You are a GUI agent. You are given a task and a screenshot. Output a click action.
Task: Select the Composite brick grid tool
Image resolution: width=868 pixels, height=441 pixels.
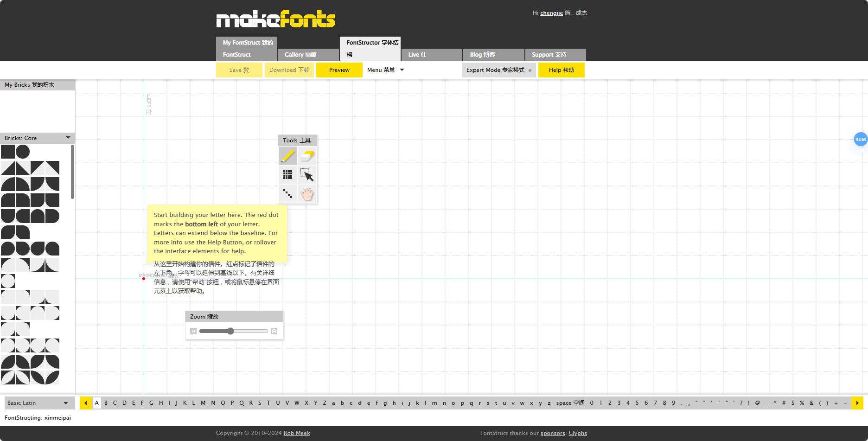pyautogui.click(x=287, y=175)
